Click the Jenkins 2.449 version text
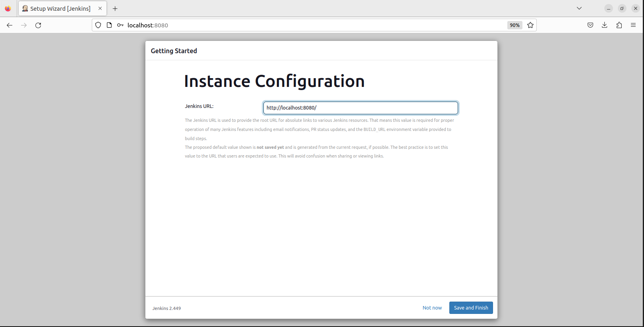 click(166, 308)
